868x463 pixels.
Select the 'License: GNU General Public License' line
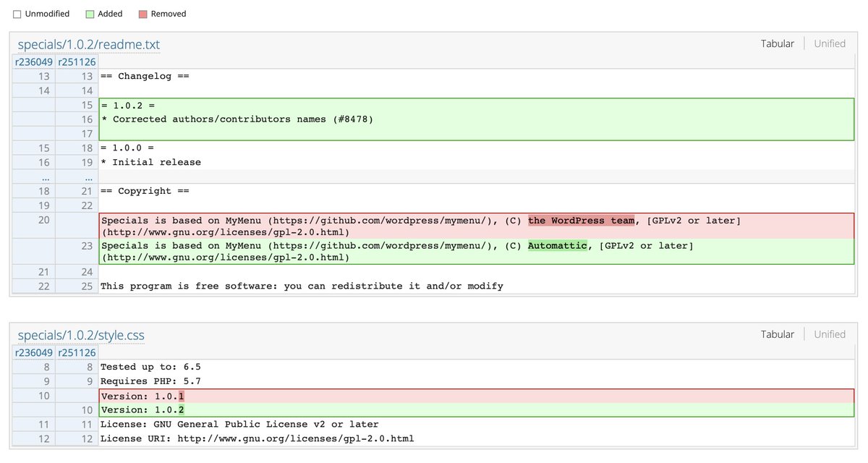tap(476, 425)
